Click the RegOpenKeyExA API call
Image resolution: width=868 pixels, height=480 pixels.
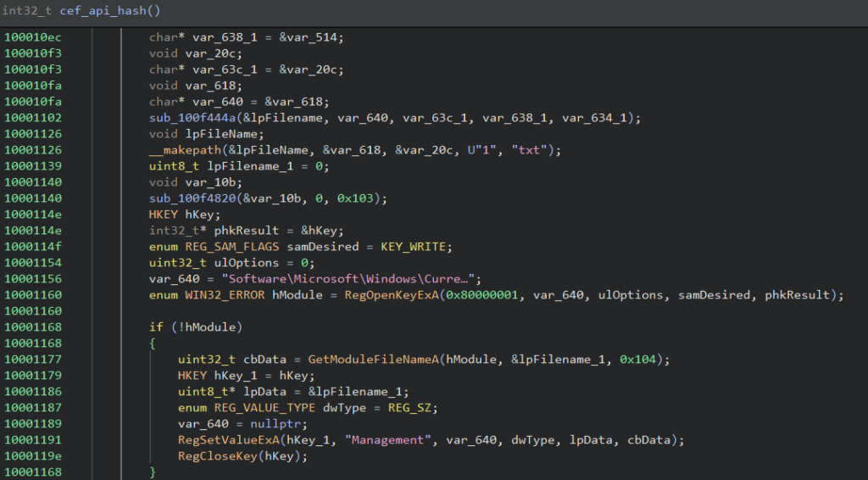(x=392, y=295)
